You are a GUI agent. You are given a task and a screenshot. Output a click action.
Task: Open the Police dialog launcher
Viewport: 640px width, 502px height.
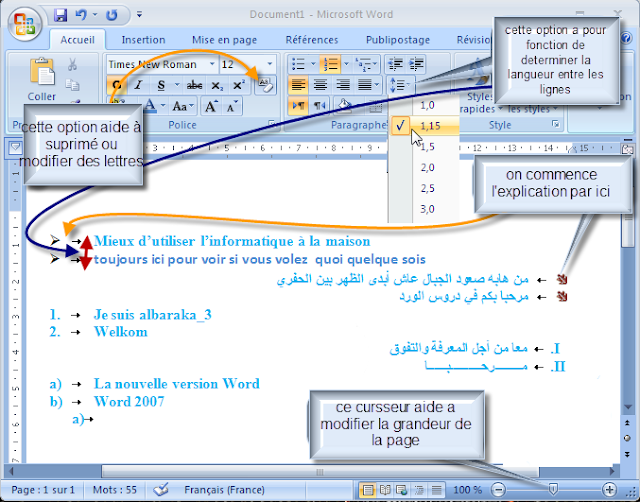[271, 124]
